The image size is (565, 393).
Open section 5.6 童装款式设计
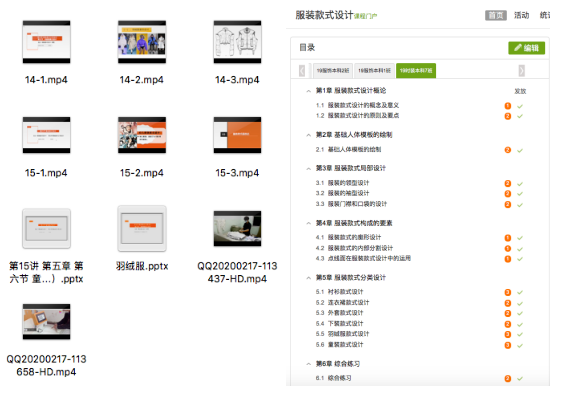[x=339, y=345]
